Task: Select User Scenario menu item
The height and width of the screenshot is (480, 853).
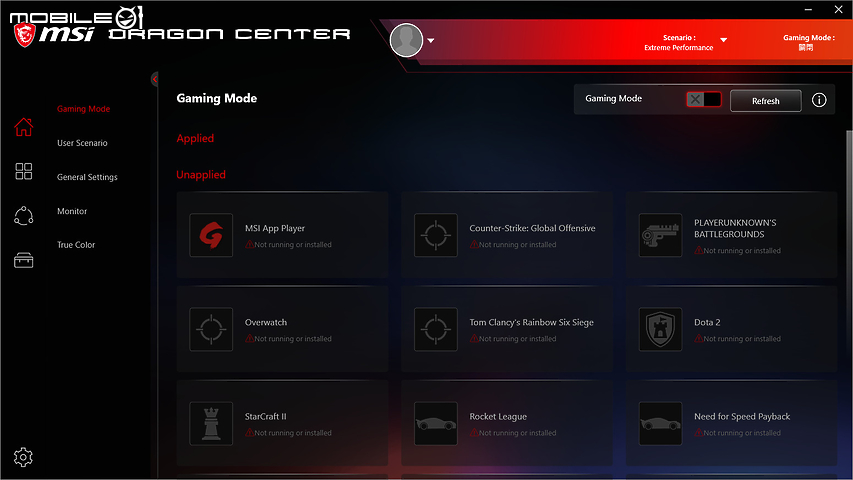Action: (x=82, y=143)
